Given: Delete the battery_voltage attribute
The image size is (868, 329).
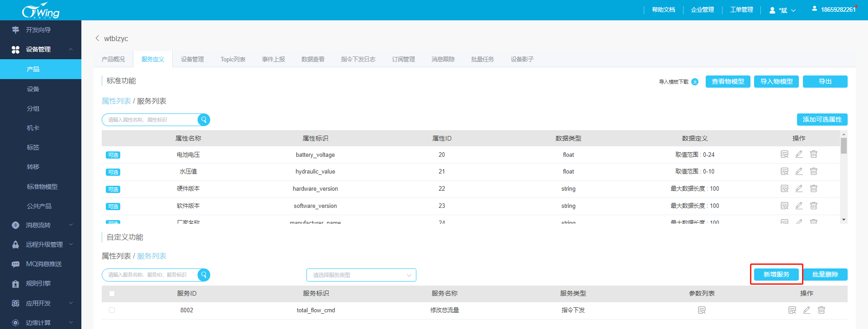Looking at the screenshot, I should click(813, 155).
